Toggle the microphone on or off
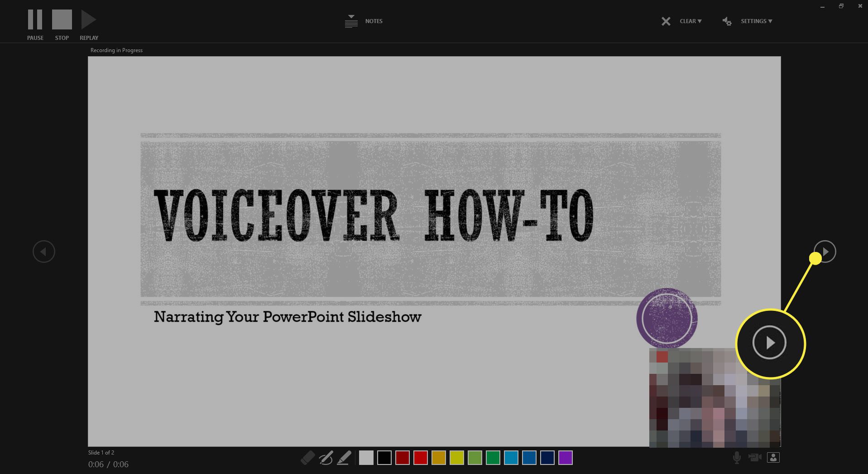 tap(737, 458)
